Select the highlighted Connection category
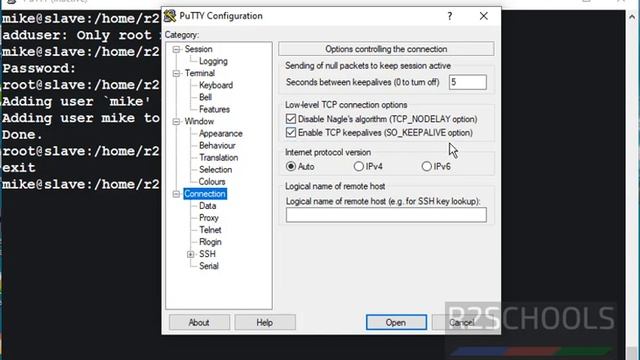Screen dimensions: 640x360 [x=204, y=193]
